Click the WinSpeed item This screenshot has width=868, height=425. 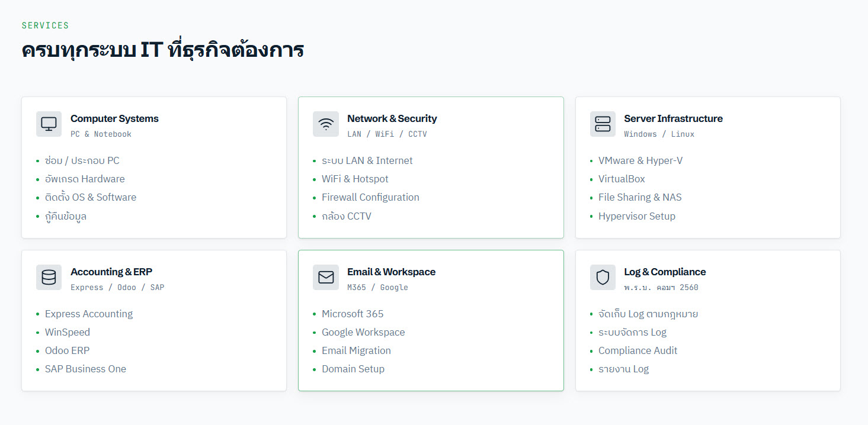pos(68,332)
